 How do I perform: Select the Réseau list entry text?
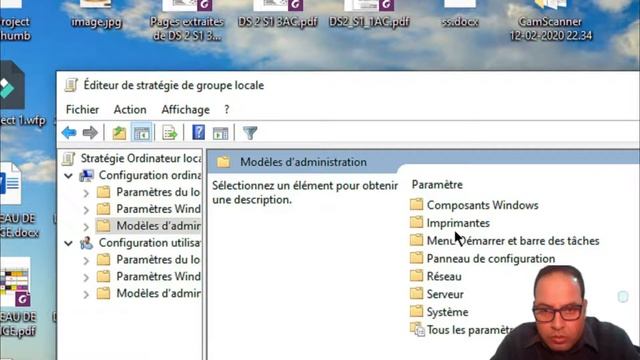pos(444,276)
